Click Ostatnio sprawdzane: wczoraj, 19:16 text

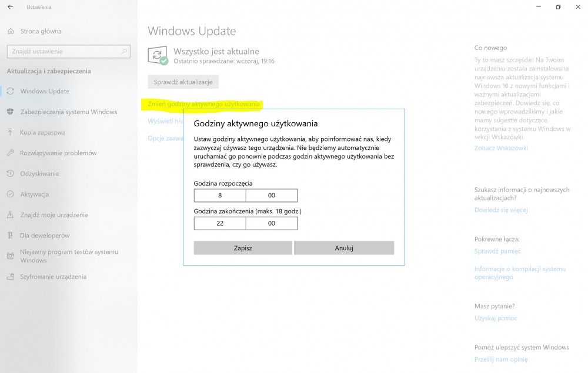pos(224,61)
